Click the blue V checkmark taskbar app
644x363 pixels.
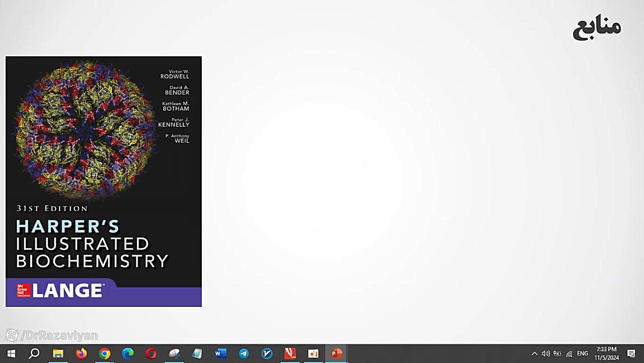(267, 353)
